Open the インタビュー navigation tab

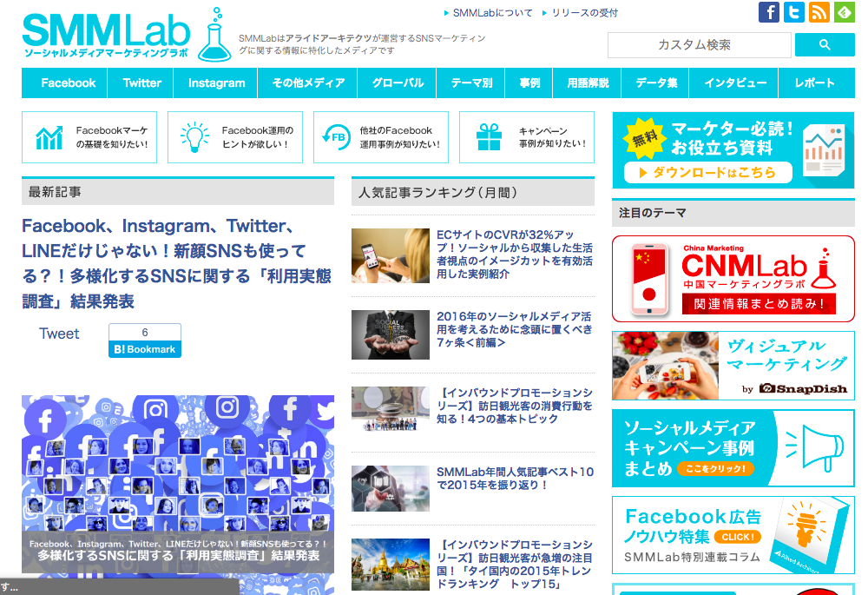[x=734, y=83]
